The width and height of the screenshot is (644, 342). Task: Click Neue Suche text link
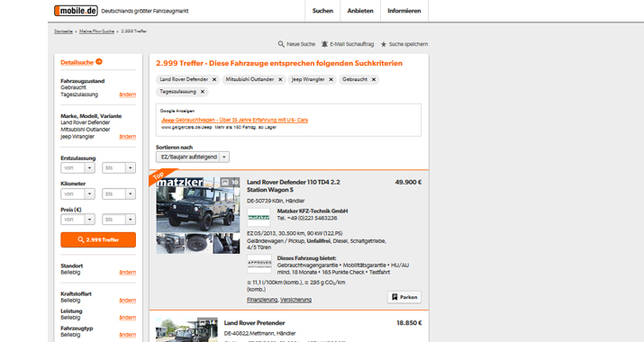click(x=301, y=44)
